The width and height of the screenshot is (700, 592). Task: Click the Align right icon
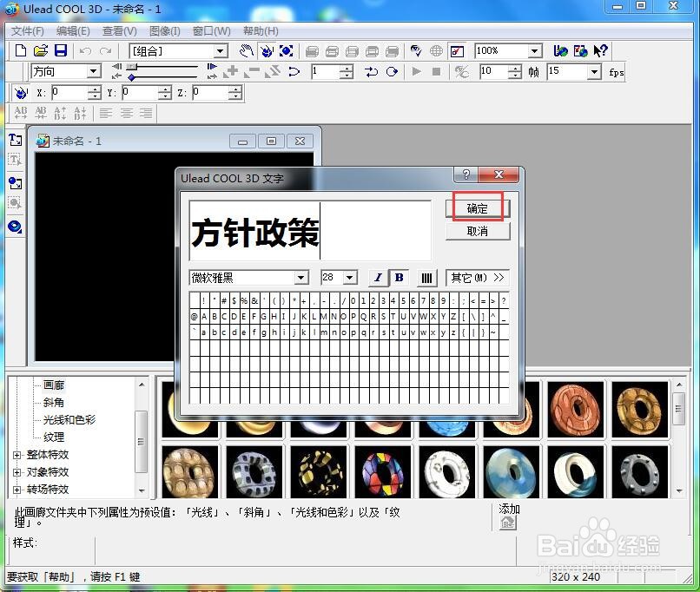coord(146,113)
